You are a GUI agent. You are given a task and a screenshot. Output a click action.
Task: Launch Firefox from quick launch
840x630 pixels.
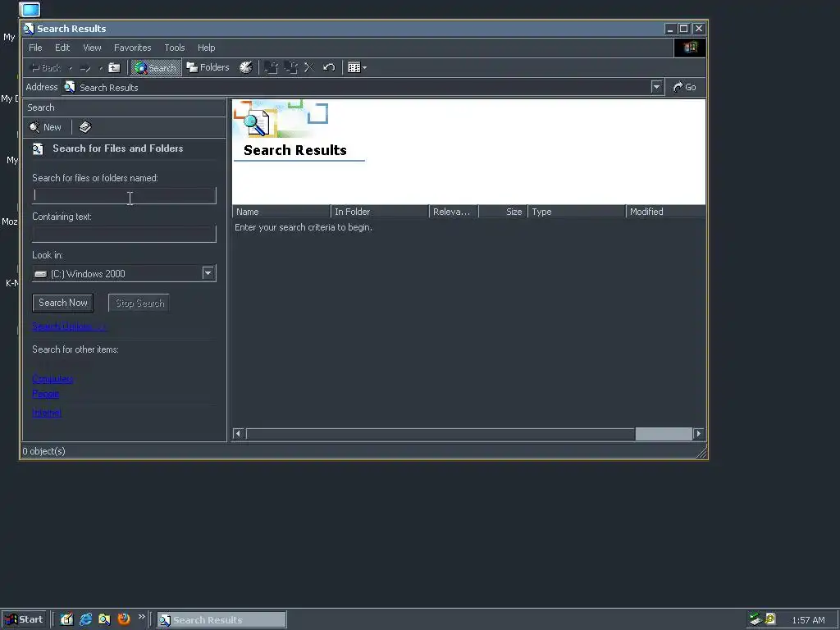(124, 619)
